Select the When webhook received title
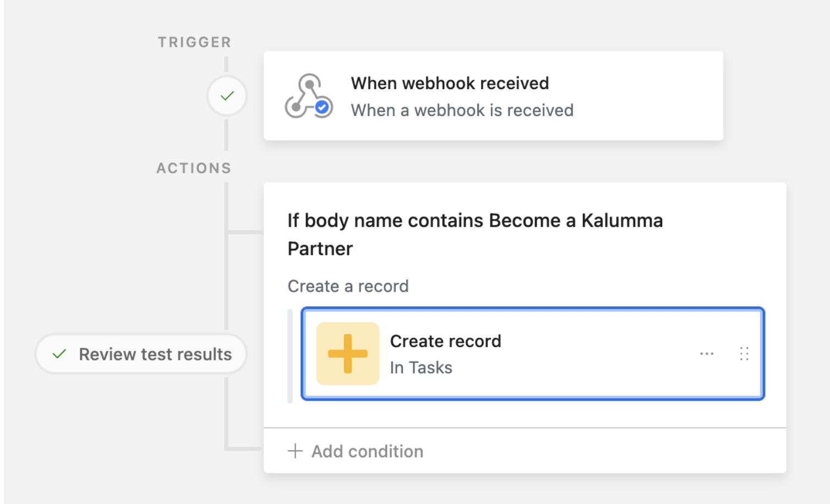The image size is (830, 504). [450, 83]
